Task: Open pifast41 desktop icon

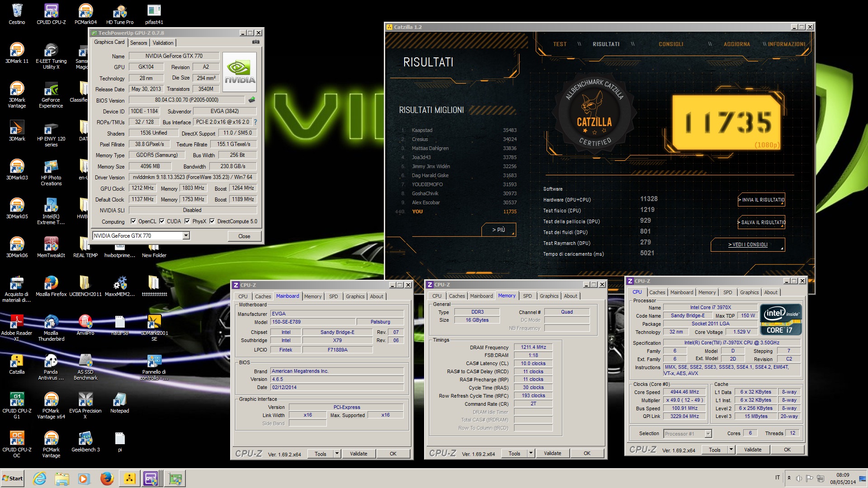Action: pos(154,14)
